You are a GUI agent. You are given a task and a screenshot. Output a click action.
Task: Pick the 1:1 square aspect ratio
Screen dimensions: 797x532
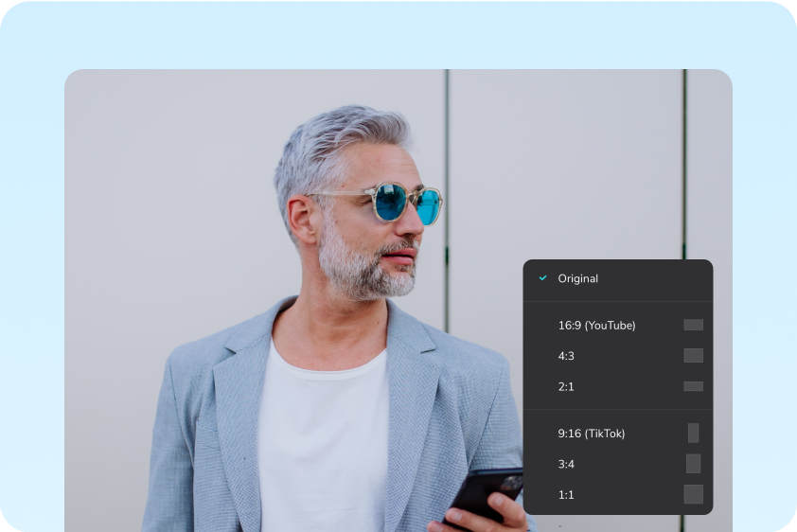tap(617, 494)
